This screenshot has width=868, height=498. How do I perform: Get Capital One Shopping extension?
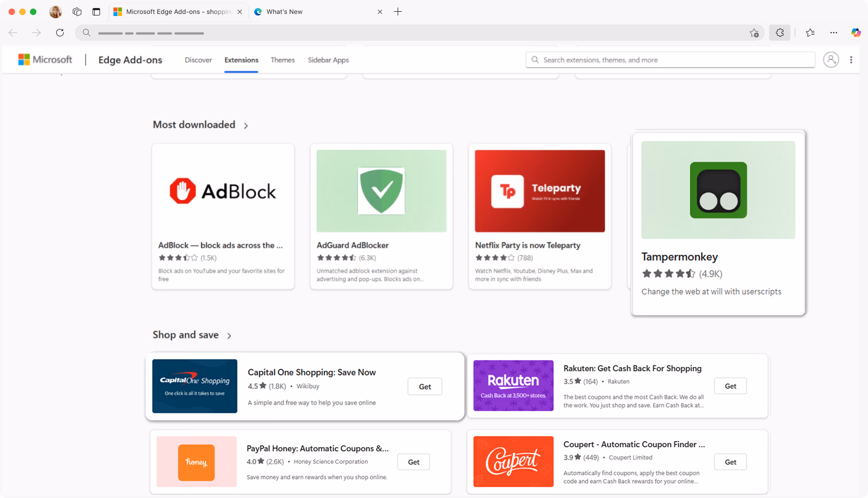[x=425, y=387]
